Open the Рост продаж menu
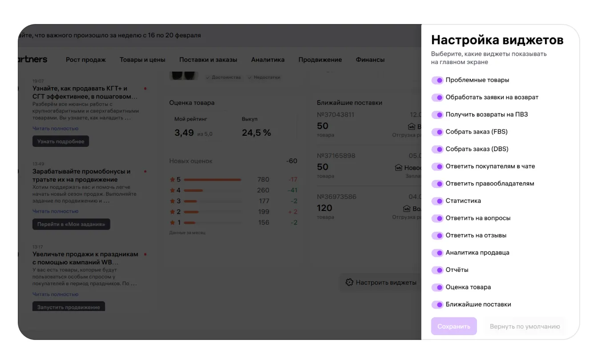Image resolution: width=598 pixels, height=364 pixels. click(86, 60)
